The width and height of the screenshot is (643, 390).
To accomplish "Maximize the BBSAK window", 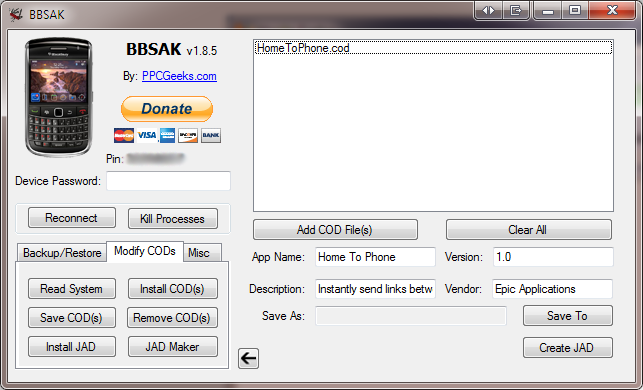I will 575,10.
